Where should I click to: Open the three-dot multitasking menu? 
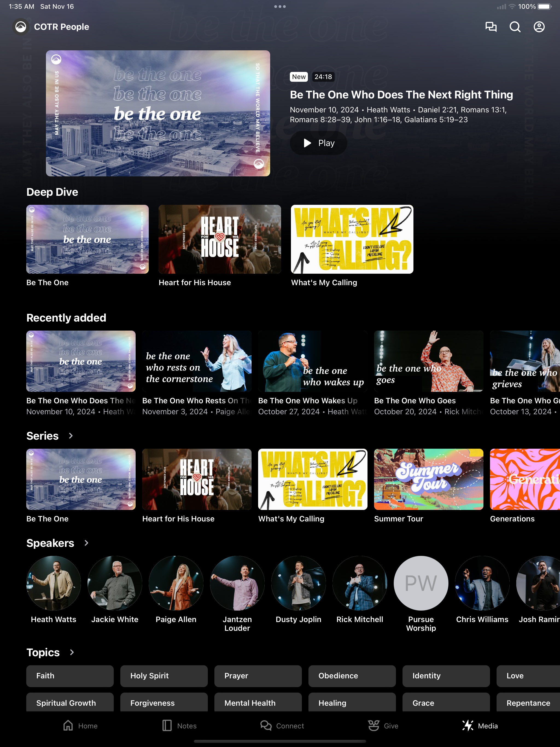280,6
